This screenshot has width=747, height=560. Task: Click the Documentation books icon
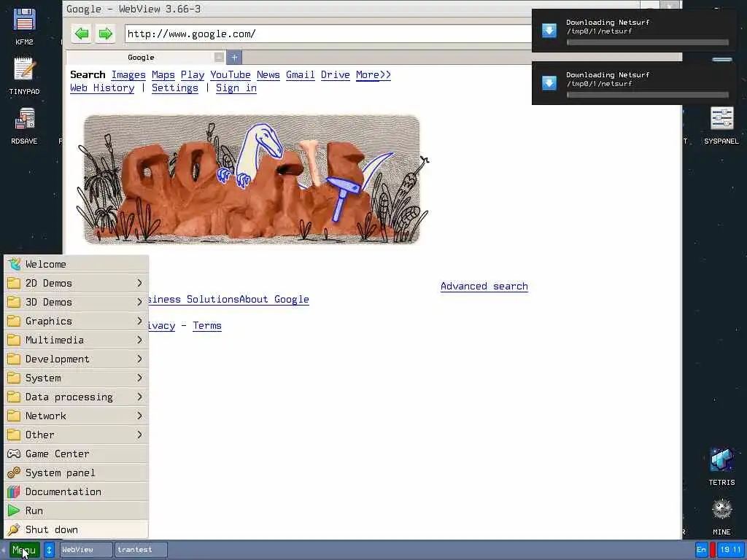[14, 491]
